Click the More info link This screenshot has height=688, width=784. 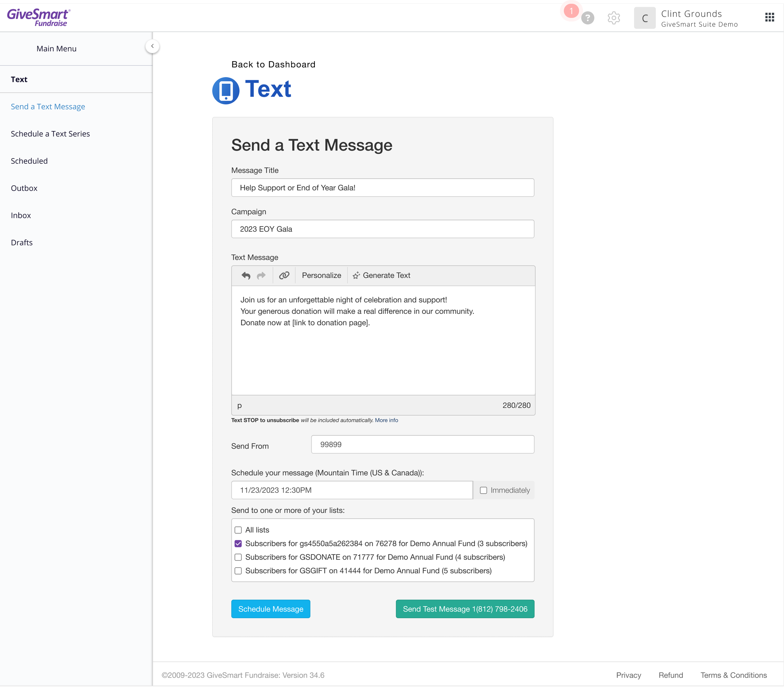click(x=386, y=420)
